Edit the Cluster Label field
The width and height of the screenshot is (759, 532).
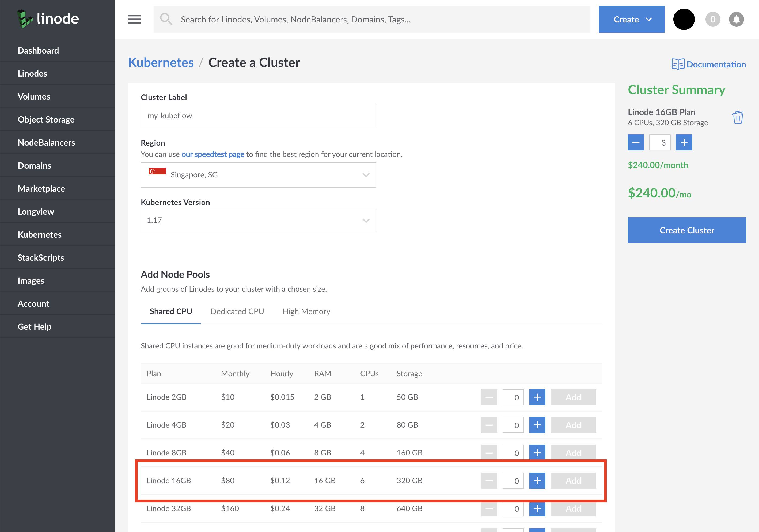tap(258, 115)
